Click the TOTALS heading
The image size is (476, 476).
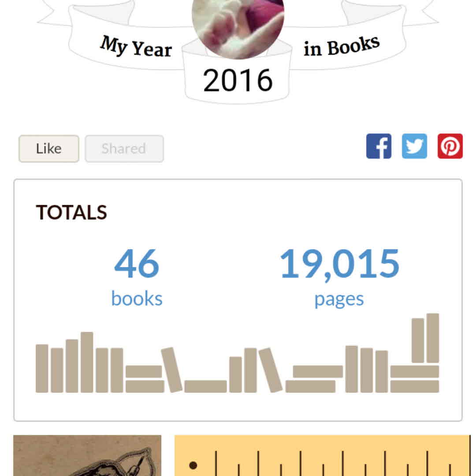tap(71, 213)
